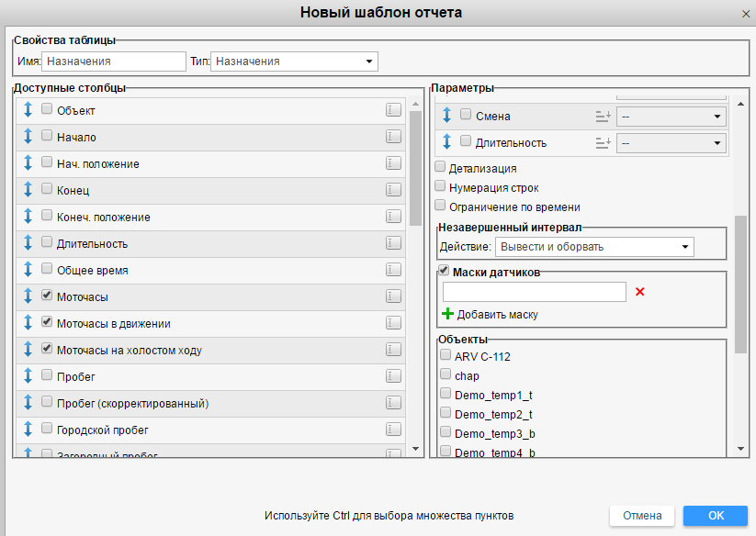Screen dimensions: 756x536
Task: Click the reorder arrow icon beside Пробег
Action: (28, 376)
